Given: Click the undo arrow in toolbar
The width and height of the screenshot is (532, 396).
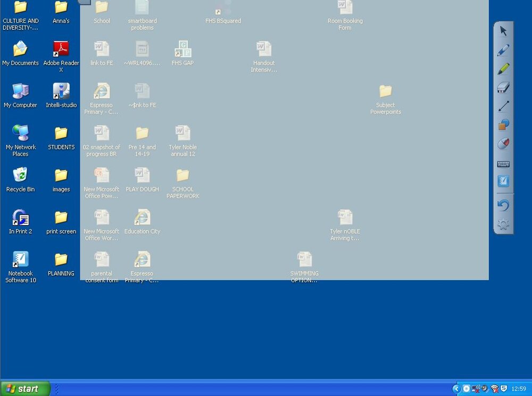Looking at the screenshot, I should coord(503,205).
